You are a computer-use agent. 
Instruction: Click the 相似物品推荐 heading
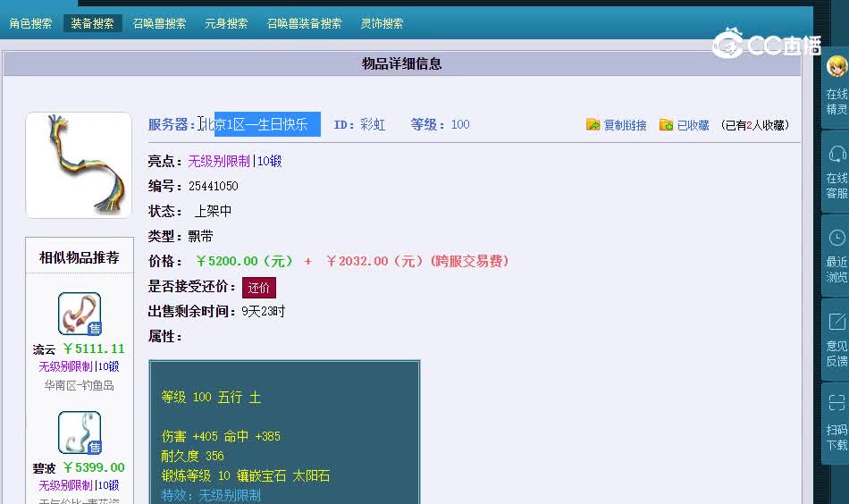pos(79,257)
